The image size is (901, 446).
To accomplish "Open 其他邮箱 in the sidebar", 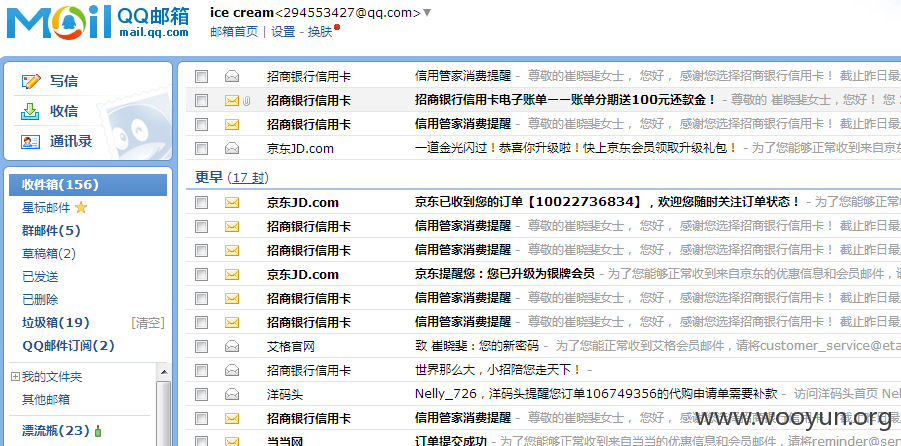I will [x=46, y=399].
